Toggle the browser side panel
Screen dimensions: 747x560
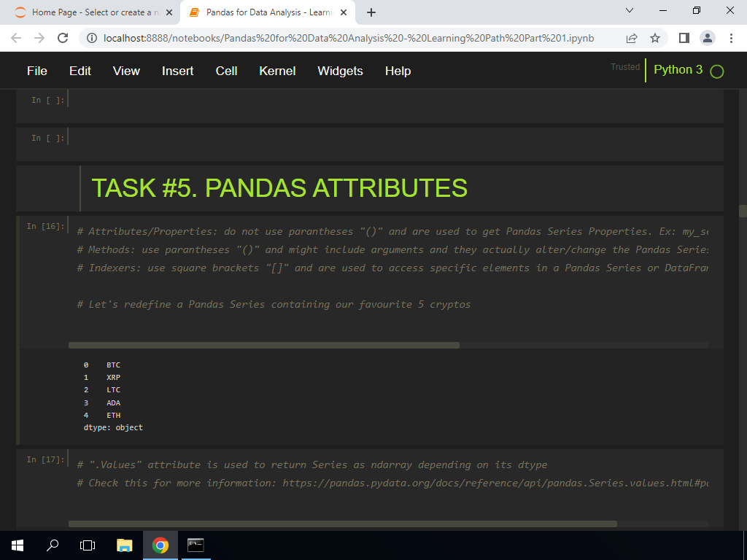[x=684, y=38]
